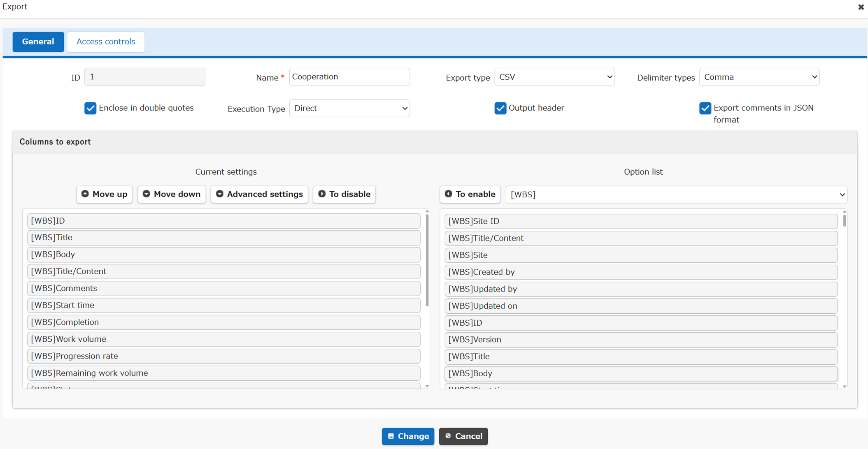Switch to the General tab
The width and height of the screenshot is (868, 449).
tap(38, 42)
